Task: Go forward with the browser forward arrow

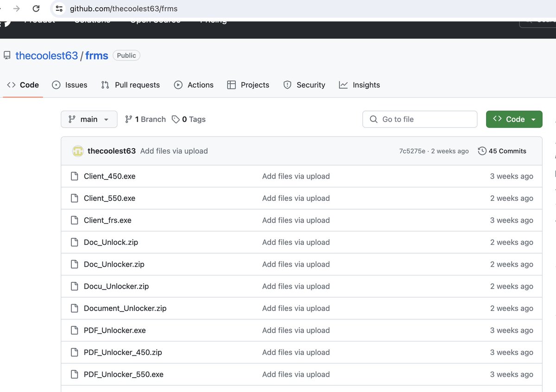Action: click(17, 8)
